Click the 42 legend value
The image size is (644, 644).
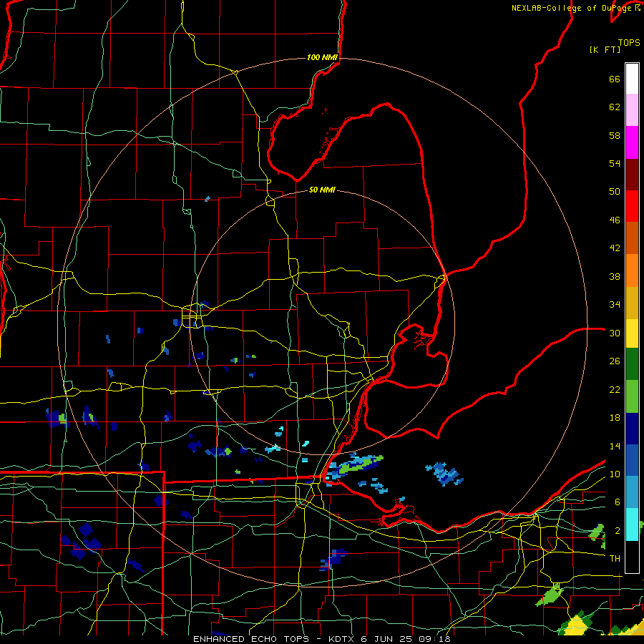pyautogui.click(x=615, y=248)
